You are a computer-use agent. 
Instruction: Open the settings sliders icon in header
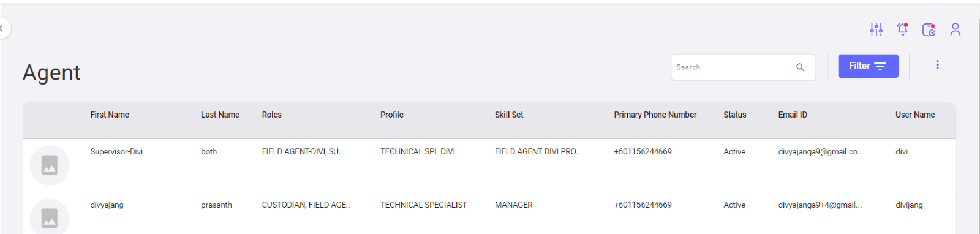tap(876, 29)
